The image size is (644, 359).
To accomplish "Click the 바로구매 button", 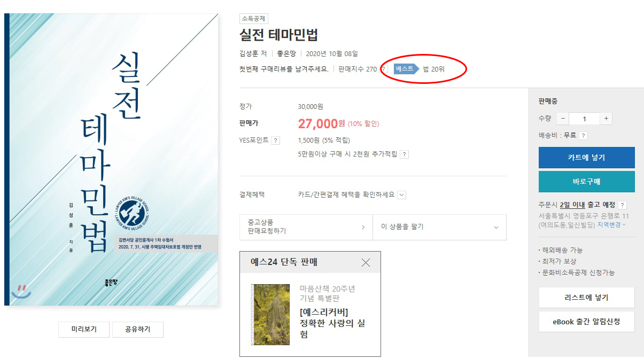I will tap(586, 182).
